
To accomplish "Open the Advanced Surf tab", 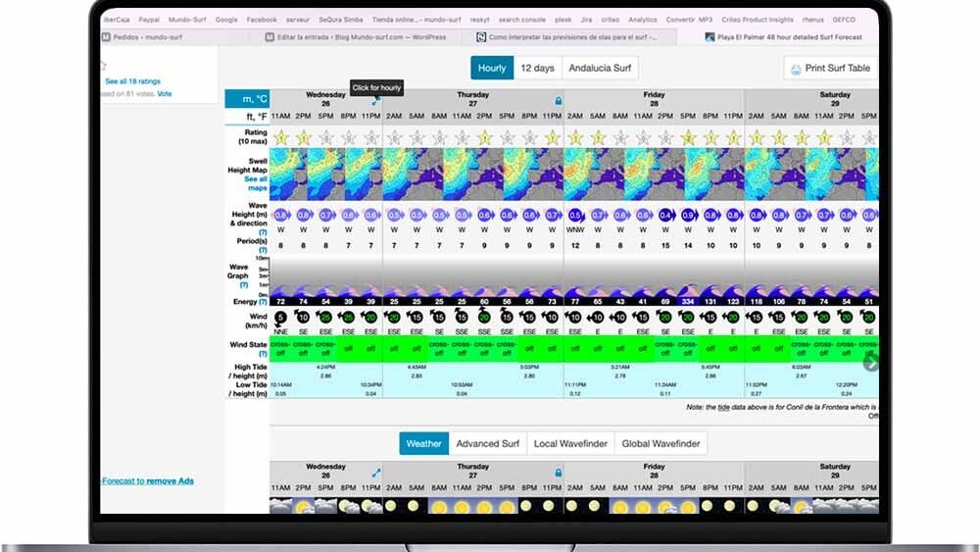I will pos(487,444).
